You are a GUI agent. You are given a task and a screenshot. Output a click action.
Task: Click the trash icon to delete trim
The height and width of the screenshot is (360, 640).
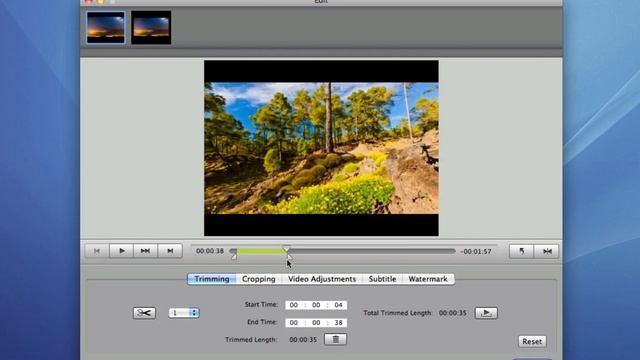click(x=336, y=339)
